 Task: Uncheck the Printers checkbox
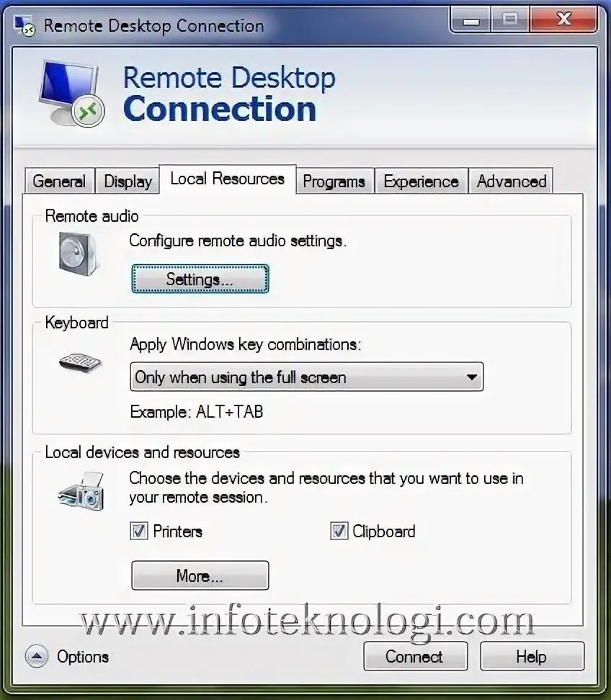pyautogui.click(x=139, y=531)
